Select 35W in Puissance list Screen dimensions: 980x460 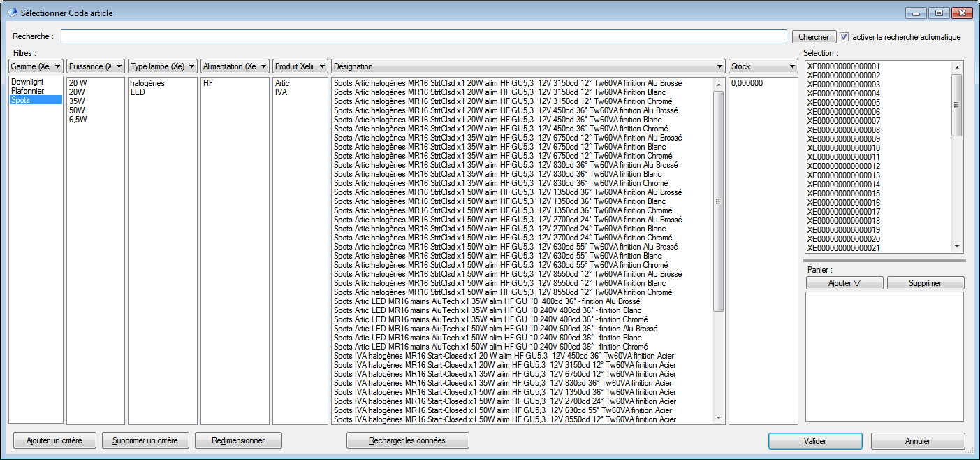point(95,101)
